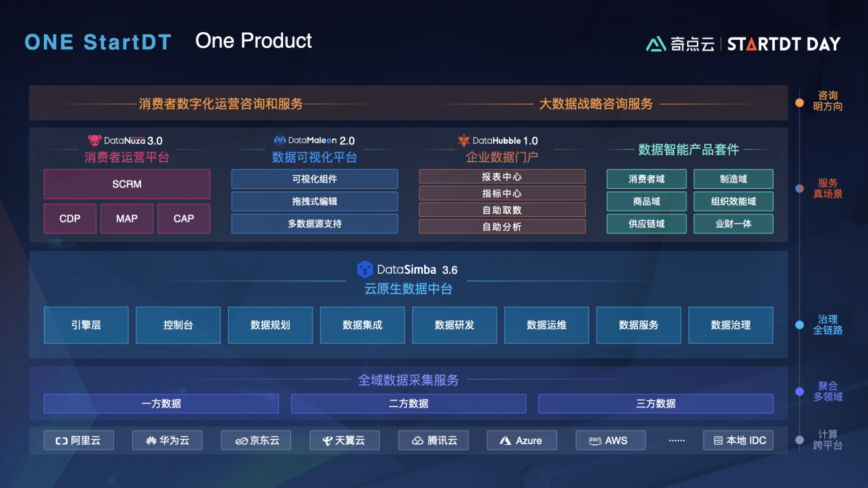
Task: Select the 商品域 tile
Action: pos(646,201)
